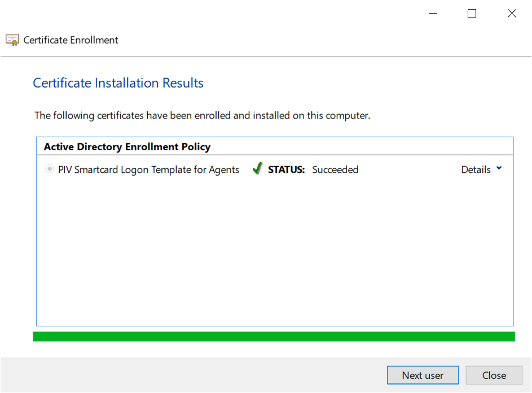
Task: Click the green success checkmark icon
Action: point(257,169)
